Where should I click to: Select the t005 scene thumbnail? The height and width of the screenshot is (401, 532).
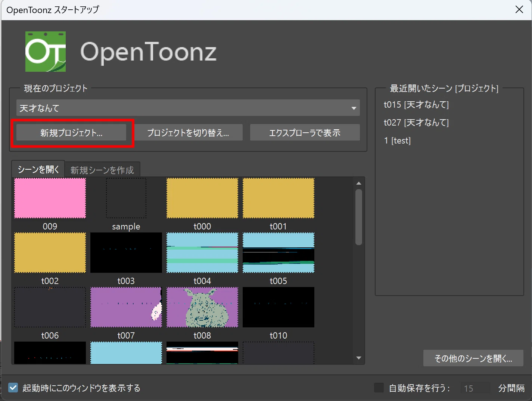pyautogui.click(x=279, y=253)
